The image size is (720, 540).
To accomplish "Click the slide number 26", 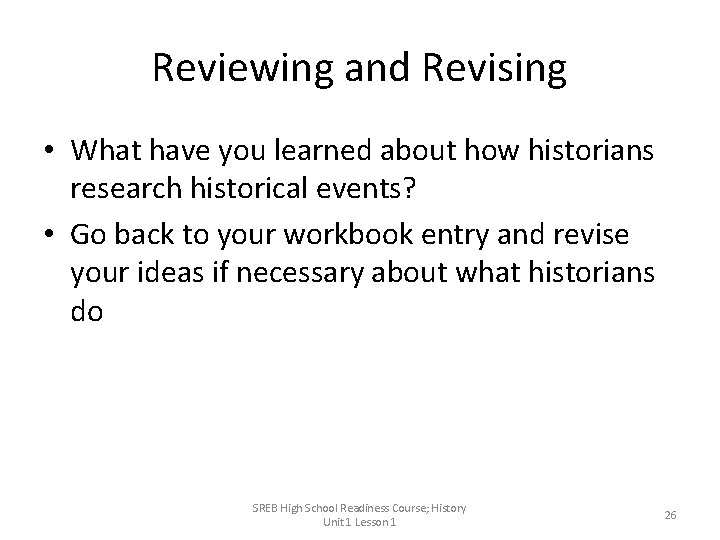I will 670,515.
